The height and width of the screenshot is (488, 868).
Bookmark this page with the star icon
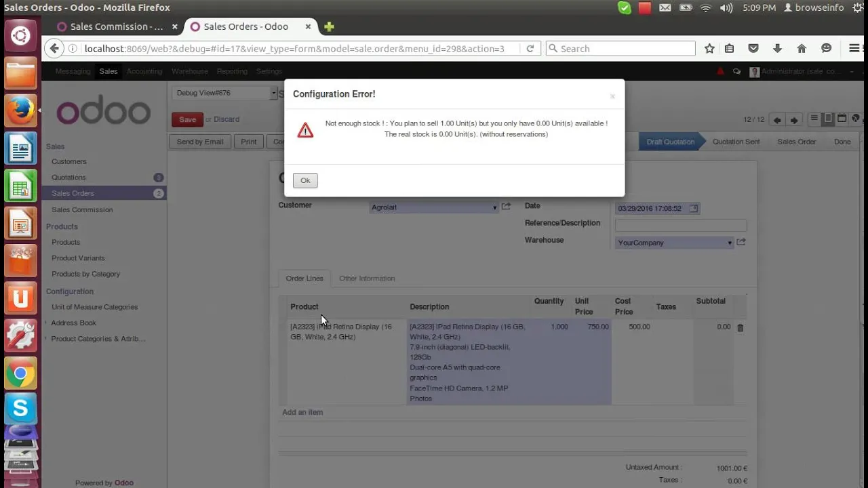pyautogui.click(x=709, y=48)
